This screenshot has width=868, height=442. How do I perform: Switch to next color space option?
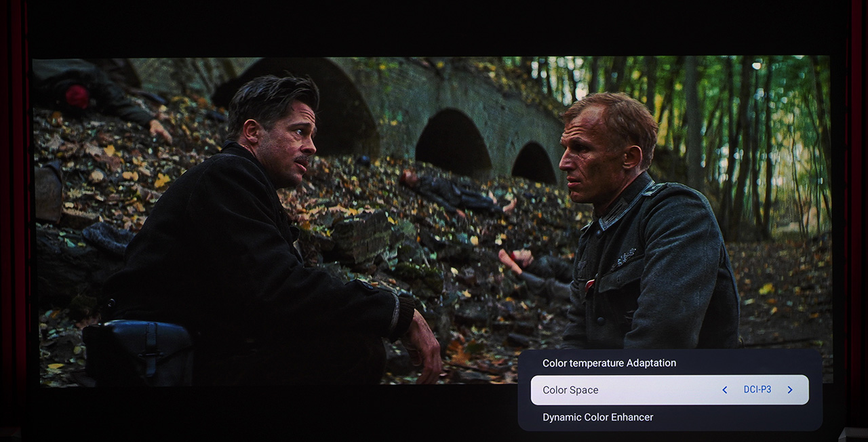pyautogui.click(x=790, y=390)
